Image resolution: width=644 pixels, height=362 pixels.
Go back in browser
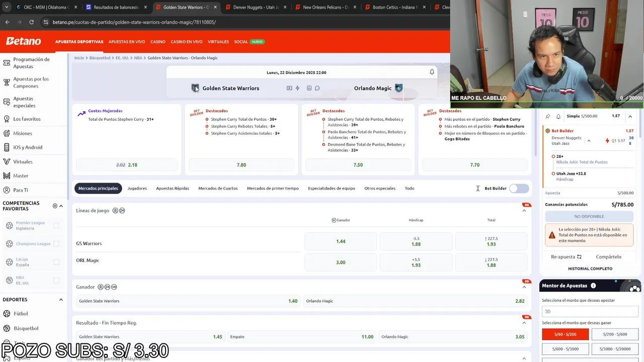pyautogui.click(x=7, y=22)
